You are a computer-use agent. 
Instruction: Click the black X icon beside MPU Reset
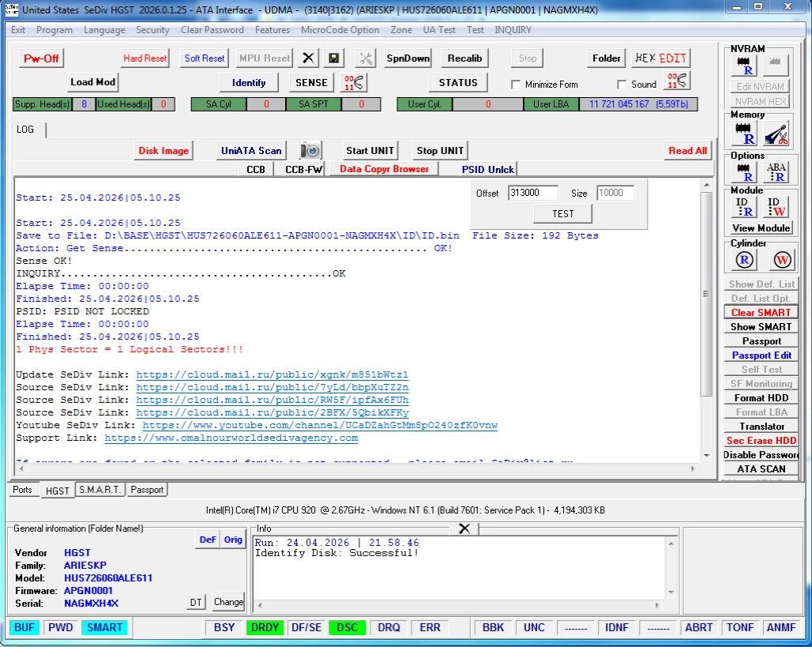(309, 58)
